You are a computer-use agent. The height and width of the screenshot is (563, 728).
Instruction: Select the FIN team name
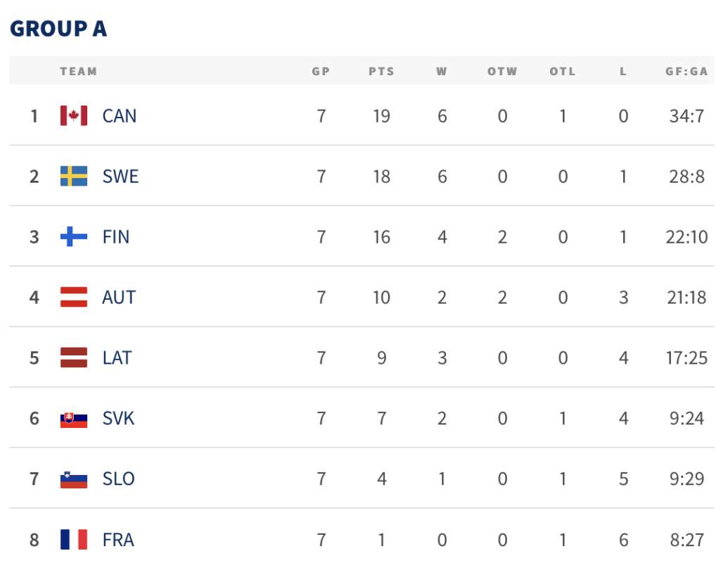[116, 236]
